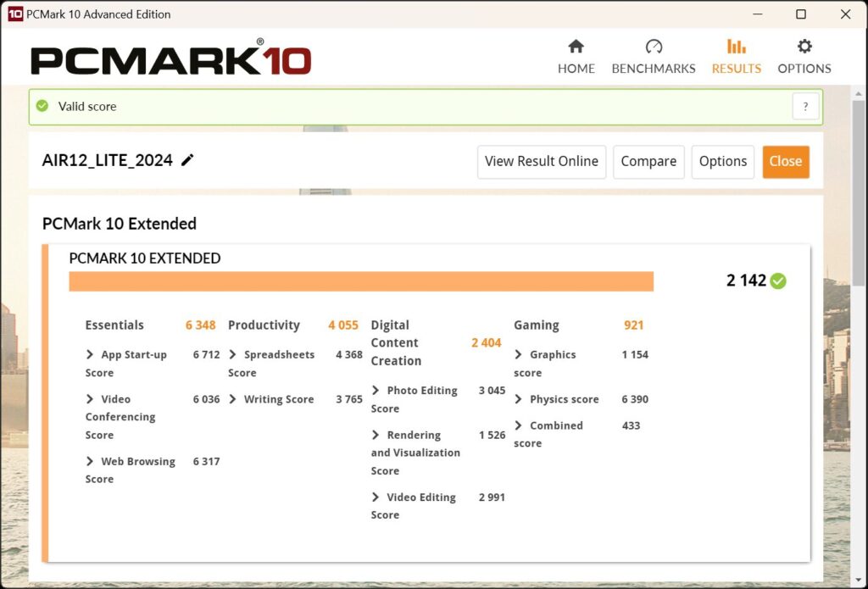
Task: Click the Valid score text
Action: click(87, 106)
